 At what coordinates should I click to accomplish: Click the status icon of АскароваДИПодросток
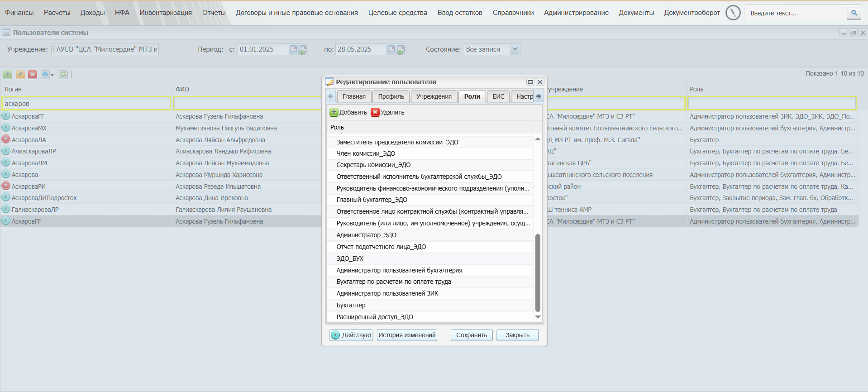(x=6, y=198)
